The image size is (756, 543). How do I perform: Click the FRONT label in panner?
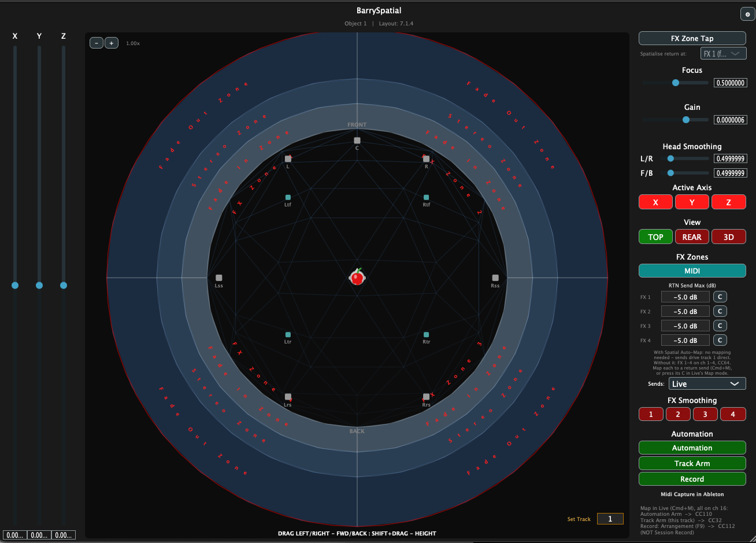(x=357, y=125)
